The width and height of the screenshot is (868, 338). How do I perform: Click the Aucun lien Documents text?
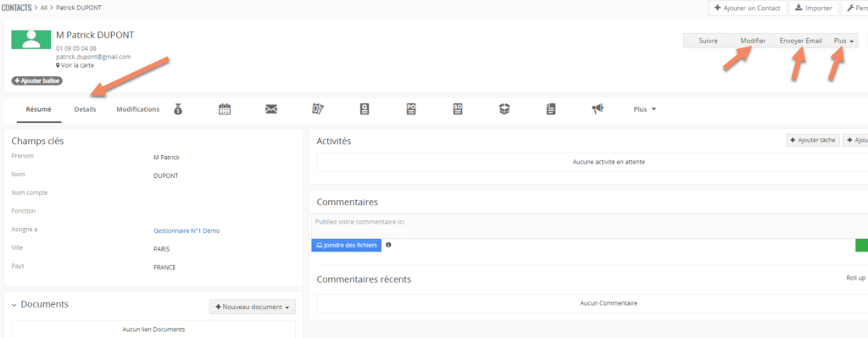(153, 330)
